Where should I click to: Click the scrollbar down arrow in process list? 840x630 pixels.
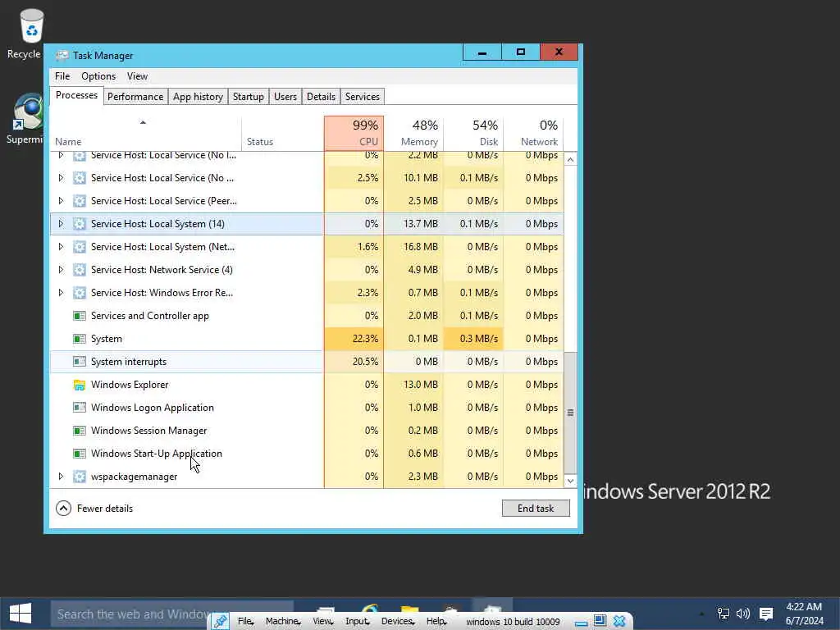pos(571,481)
